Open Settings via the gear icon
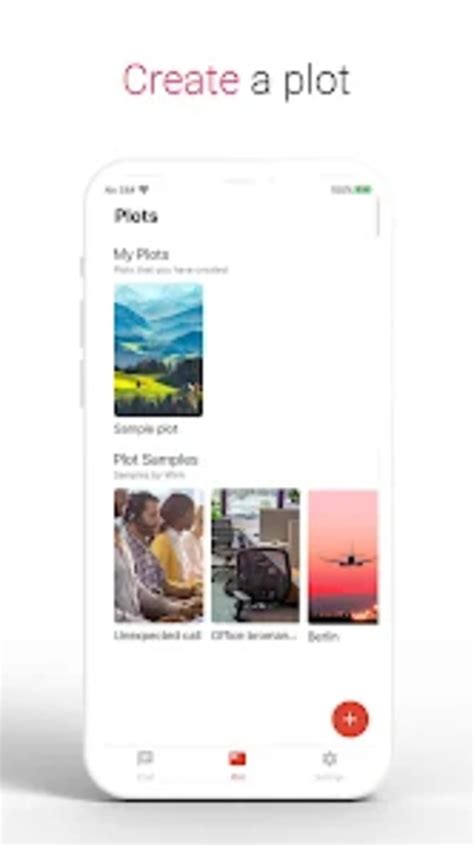This screenshot has width=474, height=845. coord(329,758)
